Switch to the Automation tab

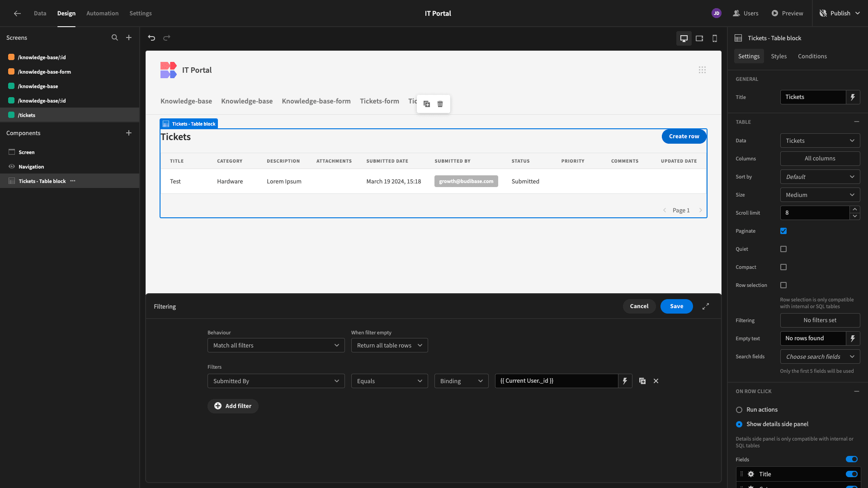103,13
